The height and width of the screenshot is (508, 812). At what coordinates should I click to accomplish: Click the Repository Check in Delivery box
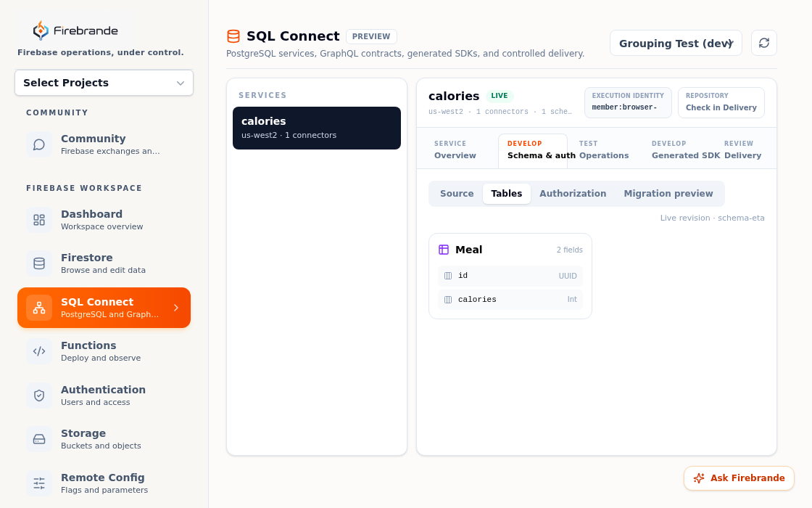pyautogui.click(x=721, y=102)
